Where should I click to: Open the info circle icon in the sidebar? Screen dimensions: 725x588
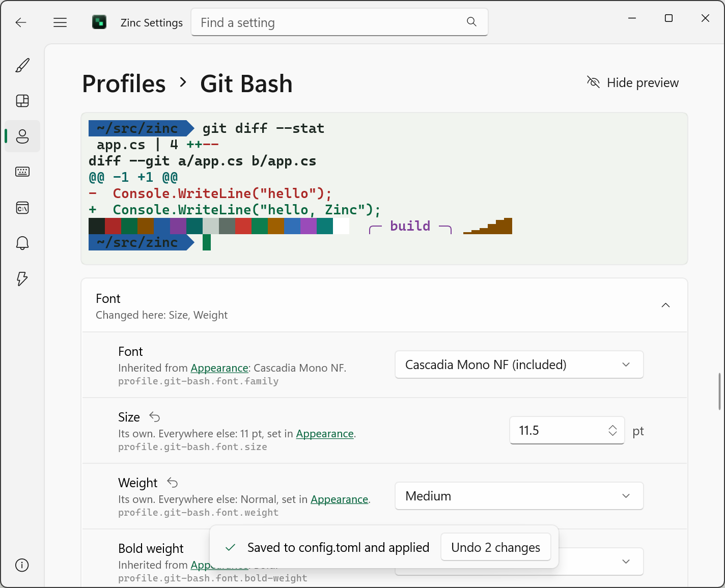pyautogui.click(x=22, y=565)
